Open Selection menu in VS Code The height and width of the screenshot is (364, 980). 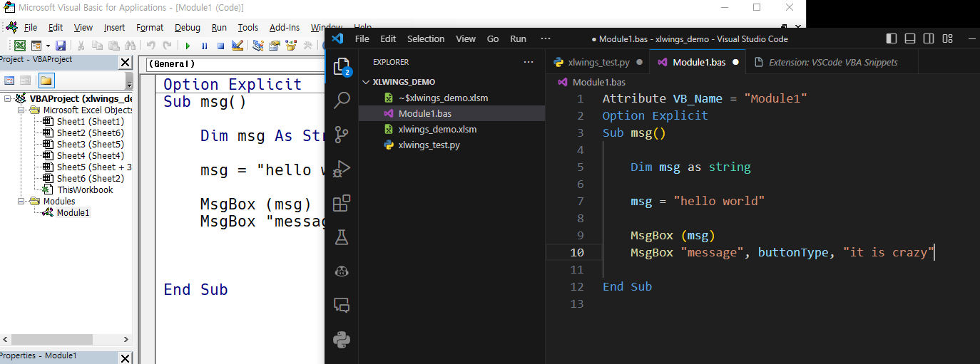click(x=426, y=38)
